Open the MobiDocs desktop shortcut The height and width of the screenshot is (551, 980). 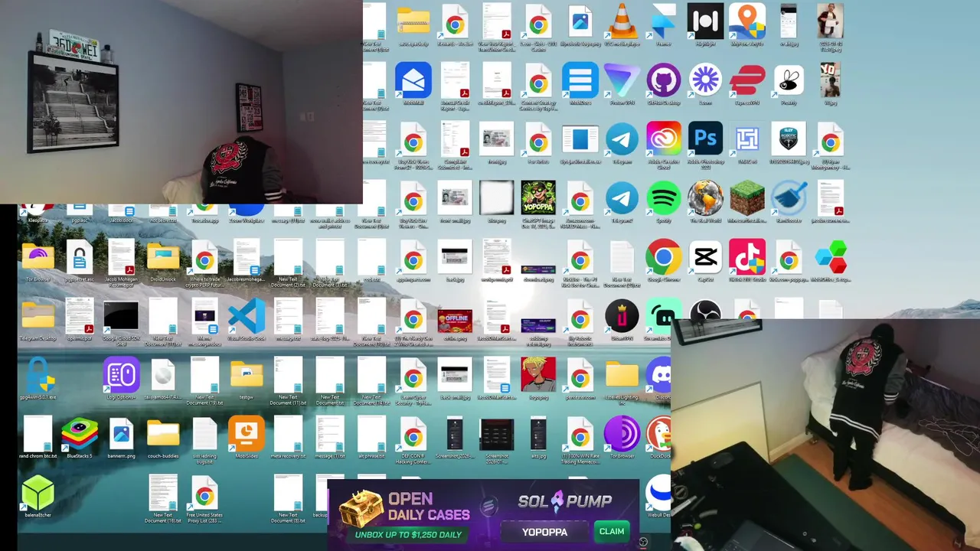[580, 80]
